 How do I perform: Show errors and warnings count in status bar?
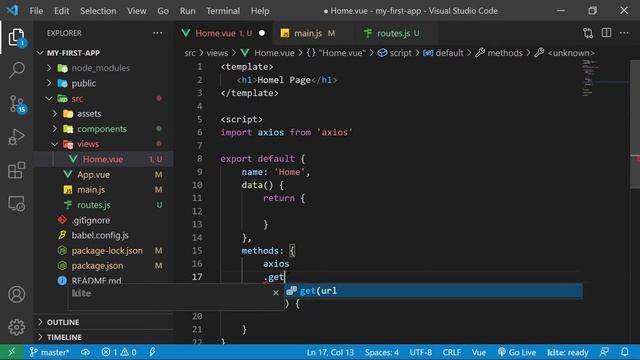[118, 352]
